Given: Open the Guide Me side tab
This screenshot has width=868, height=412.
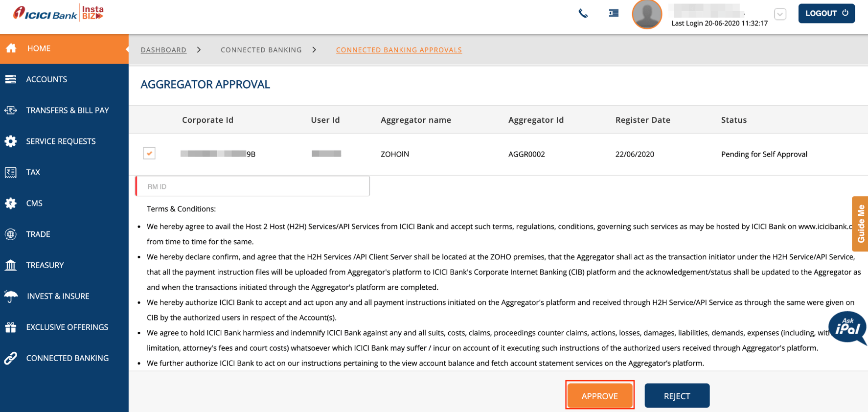Looking at the screenshot, I should tap(860, 224).
